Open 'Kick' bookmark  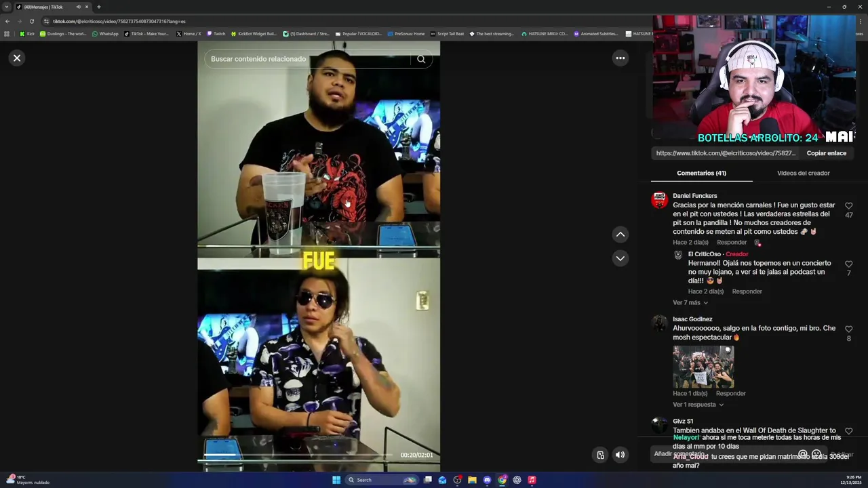[x=27, y=33]
